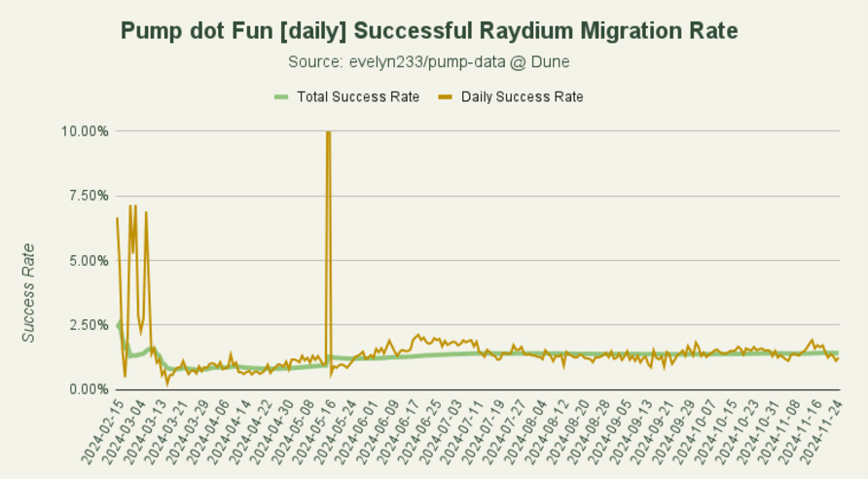This screenshot has width=868, height=479.
Task: Click the 2024-10-23 x-axis date label
Action: pyautogui.click(x=736, y=431)
